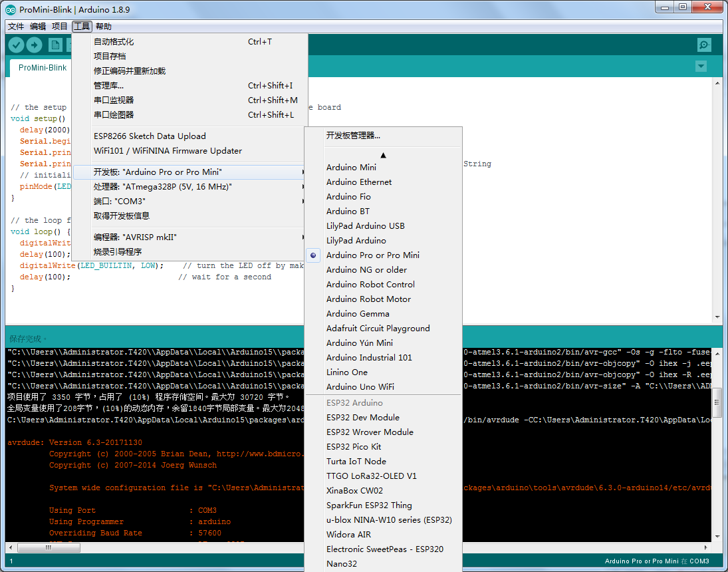Click the New sketch toolbar icon
Image resolution: width=728 pixels, height=572 pixels.
click(x=55, y=45)
